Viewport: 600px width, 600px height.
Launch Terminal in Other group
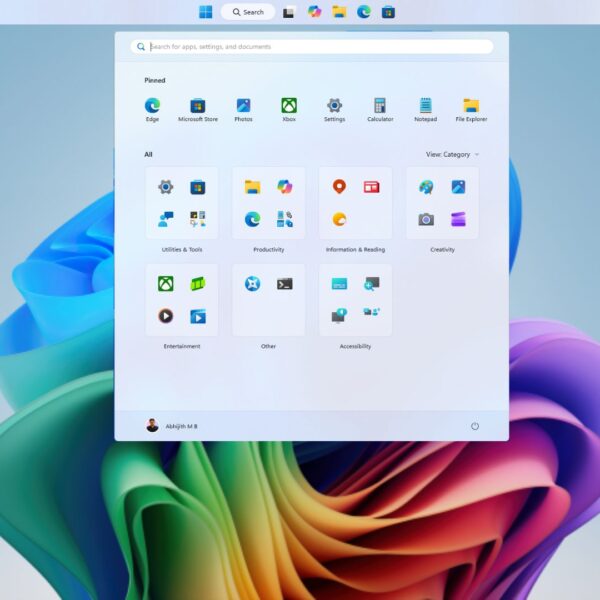click(285, 284)
